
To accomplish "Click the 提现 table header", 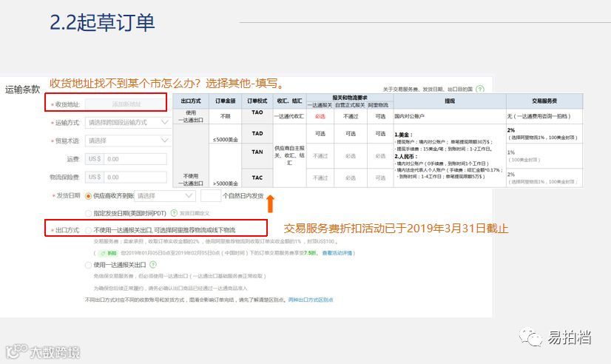I will (450, 101).
